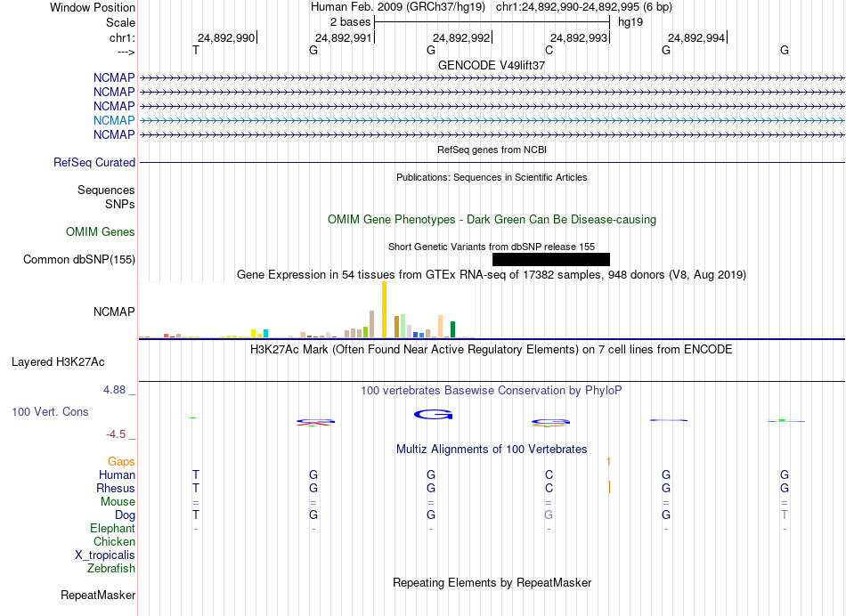Click the '--->' sequence direction arrow
This screenshot has height=616, width=846.
(x=126, y=52)
